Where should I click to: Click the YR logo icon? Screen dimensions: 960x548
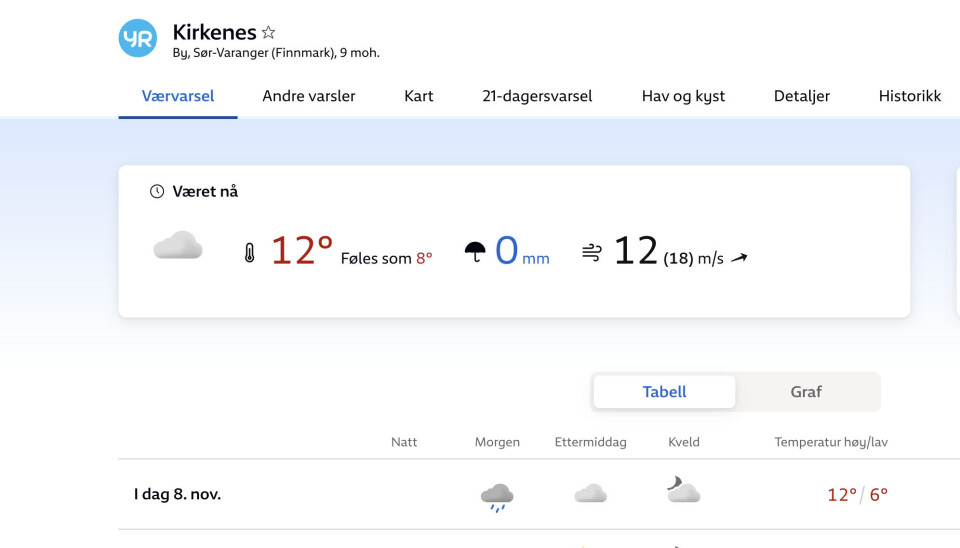coord(138,39)
